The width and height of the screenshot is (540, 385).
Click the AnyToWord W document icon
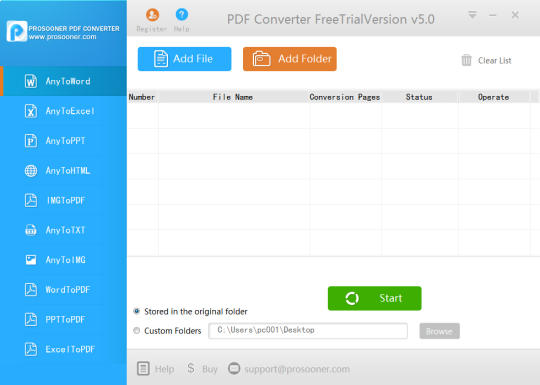coord(31,81)
